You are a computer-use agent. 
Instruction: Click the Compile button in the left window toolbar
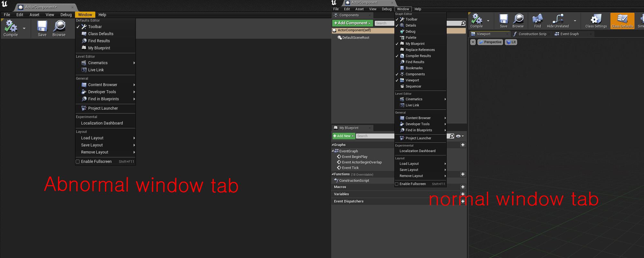[11, 28]
